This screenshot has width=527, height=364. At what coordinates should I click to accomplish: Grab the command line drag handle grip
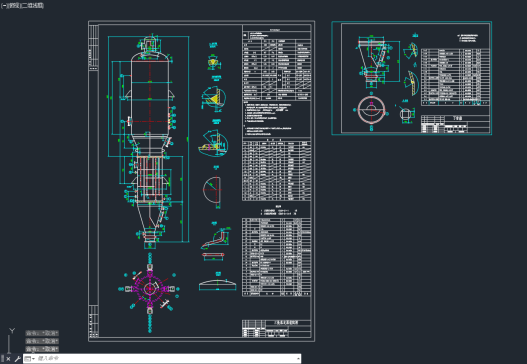(2, 359)
